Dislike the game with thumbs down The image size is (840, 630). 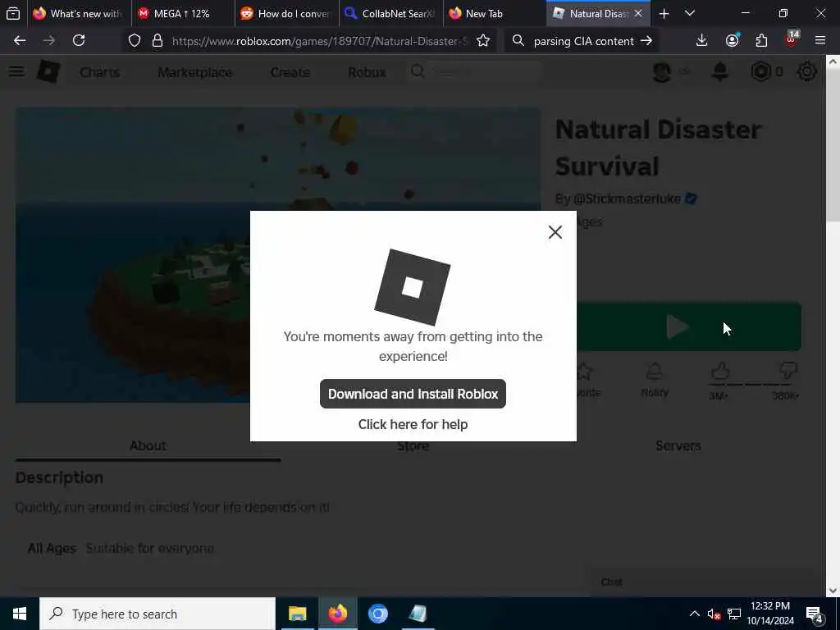tap(787, 371)
